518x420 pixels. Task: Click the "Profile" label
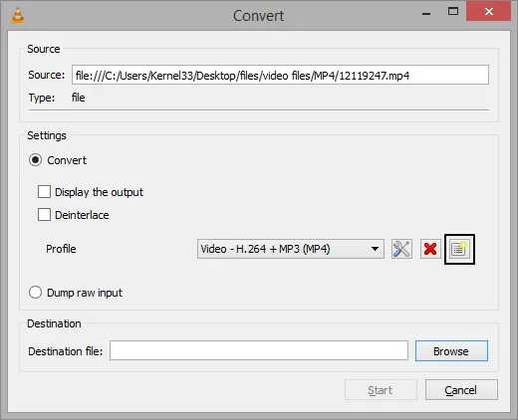61,249
